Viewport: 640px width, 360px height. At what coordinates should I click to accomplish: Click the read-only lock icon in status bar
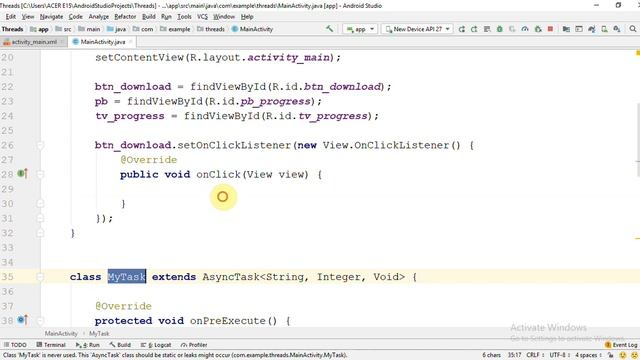[611, 355]
